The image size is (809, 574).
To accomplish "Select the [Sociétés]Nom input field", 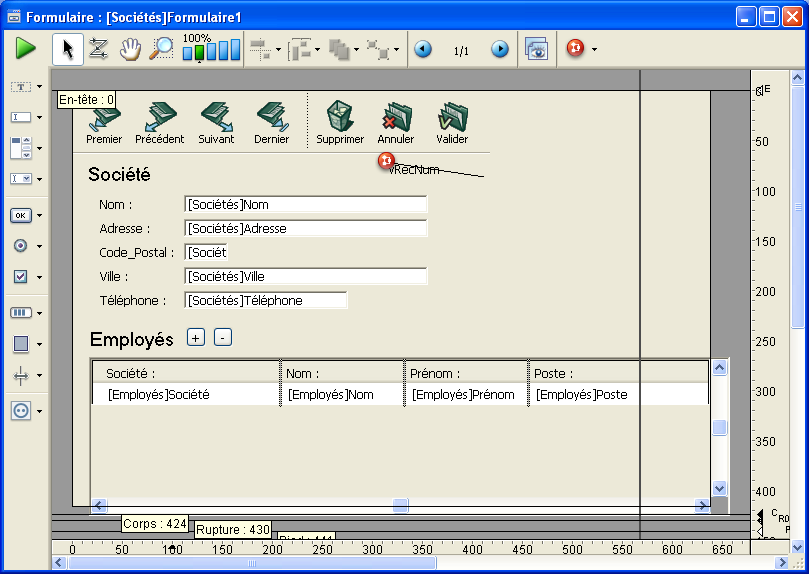I will [305, 205].
